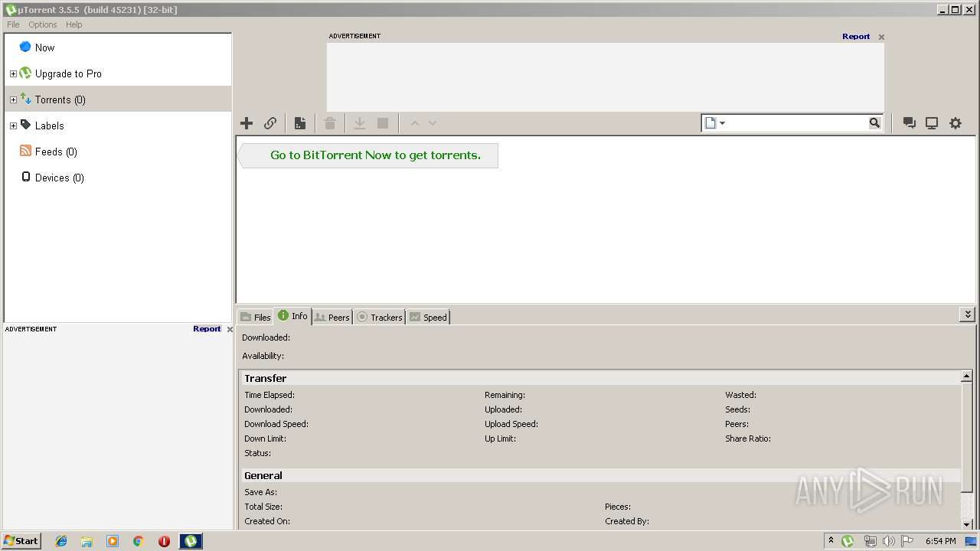Open Preferences gear icon
This screenshot has width=980, height=551.
955,123
